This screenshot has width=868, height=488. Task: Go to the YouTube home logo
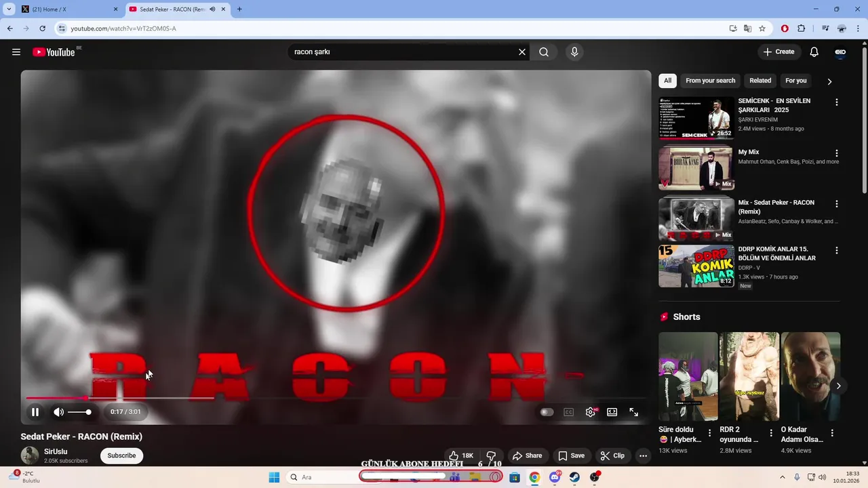pos(54,52)
